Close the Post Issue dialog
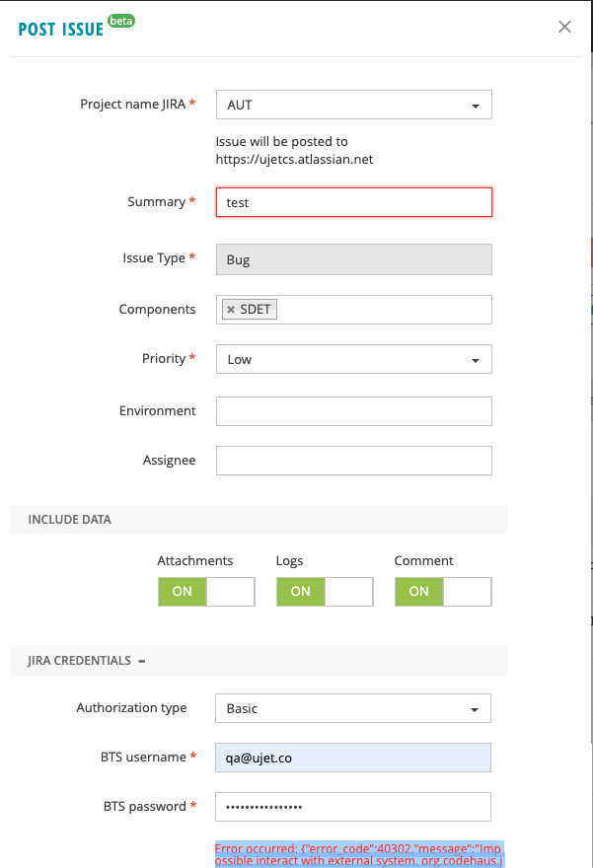 (564, 27)
